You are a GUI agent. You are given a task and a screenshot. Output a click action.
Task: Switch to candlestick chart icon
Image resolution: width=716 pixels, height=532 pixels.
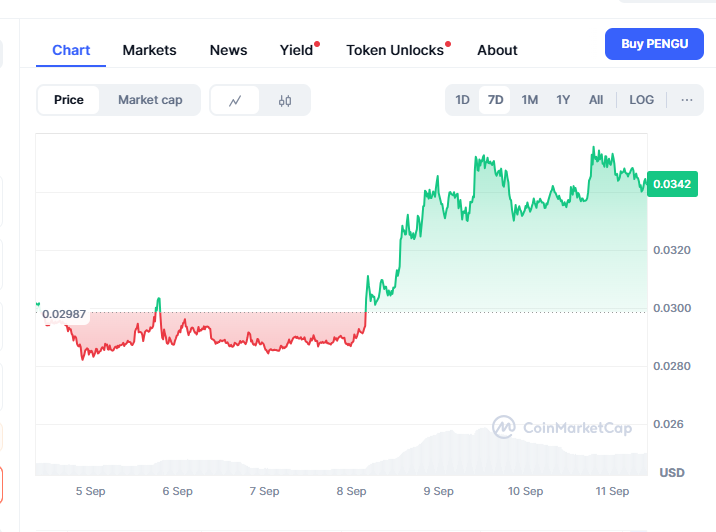coord(285,100)
